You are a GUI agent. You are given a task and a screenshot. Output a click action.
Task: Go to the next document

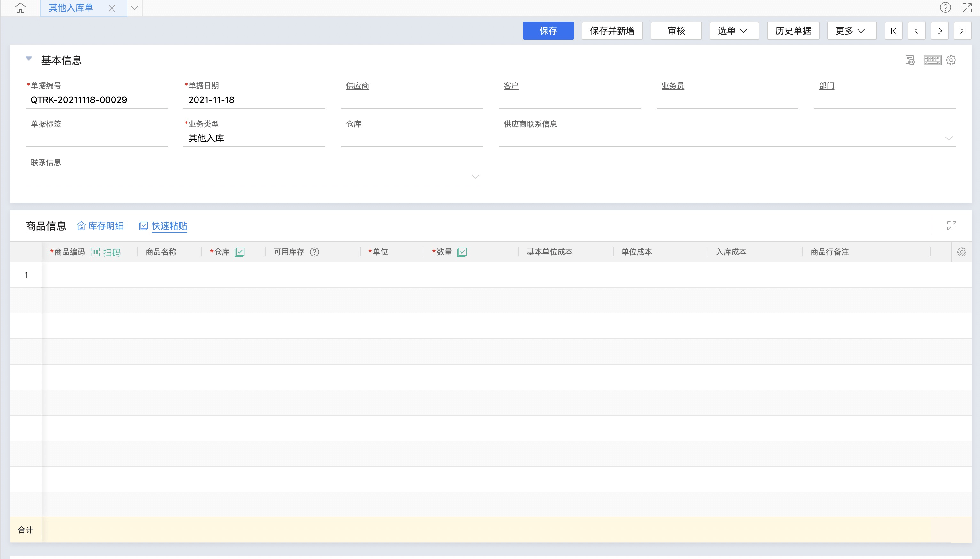click(939, 31)
